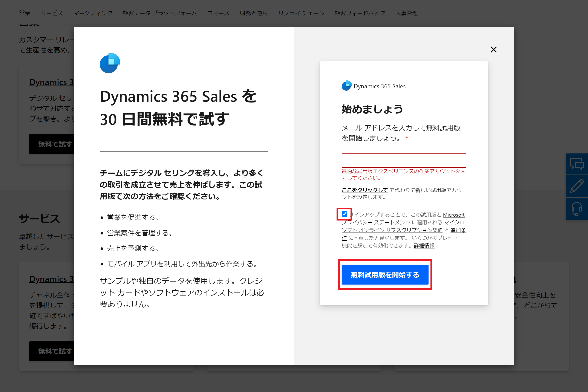Screen dimensions: 588x392
Task: Select 財務と運用 in the top navigation
Action: pyautogui.click(x=254, y=13)
